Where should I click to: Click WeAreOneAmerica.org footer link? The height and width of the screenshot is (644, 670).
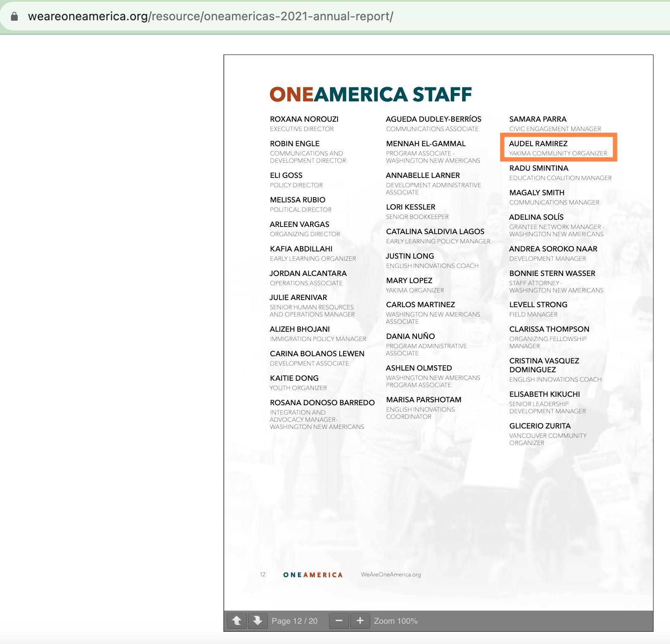tap(391, 575)
